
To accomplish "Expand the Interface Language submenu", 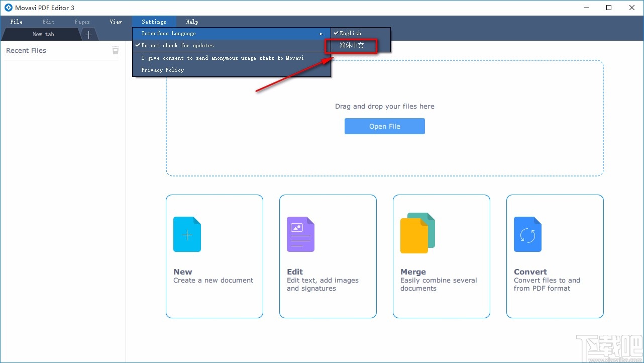I will pyautogui.click(x=232, y=34).
